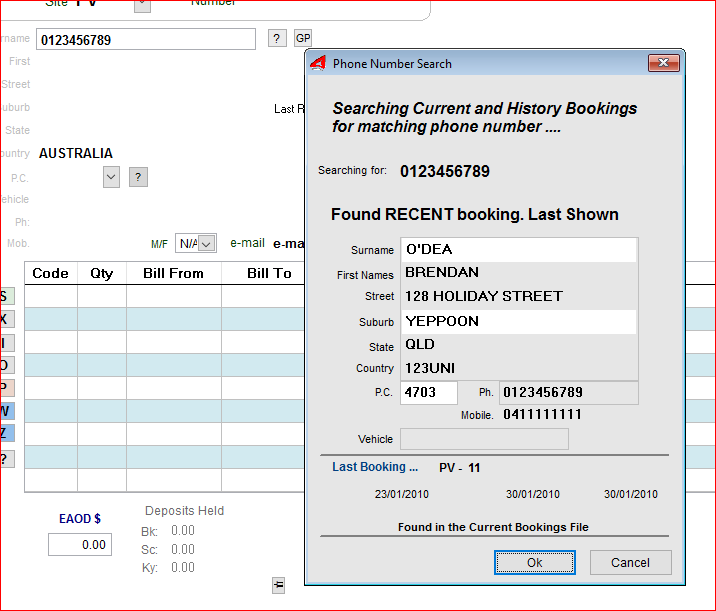This screenshot has width=716, height=611.
Task: Click the question mark button beside the charges grid
Action: click(5, 459)
